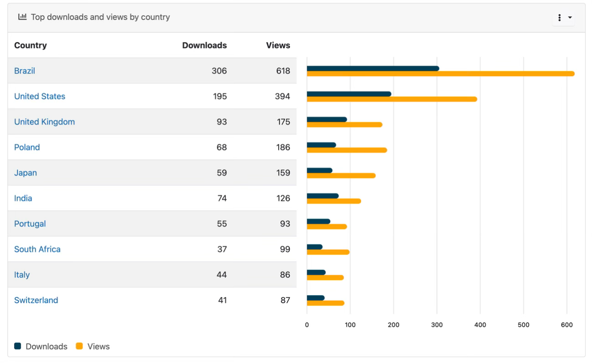
Task: Toggle the Downloads legend swatch
Action: point(18,346)
